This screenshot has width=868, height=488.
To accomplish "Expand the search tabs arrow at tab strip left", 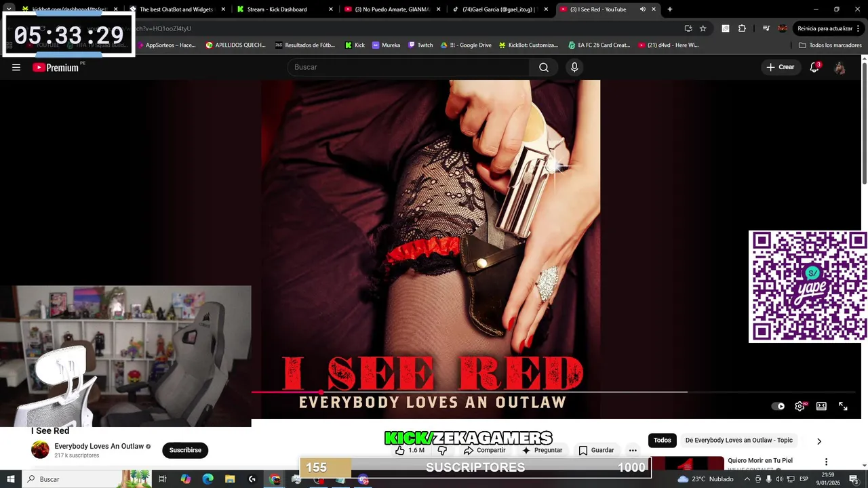I will (x=9, y=9).
